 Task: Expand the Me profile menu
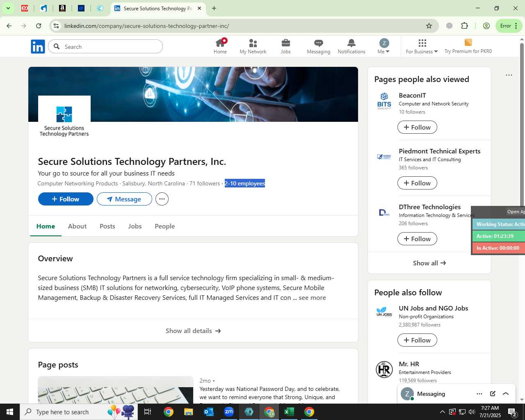coord(384,46)
